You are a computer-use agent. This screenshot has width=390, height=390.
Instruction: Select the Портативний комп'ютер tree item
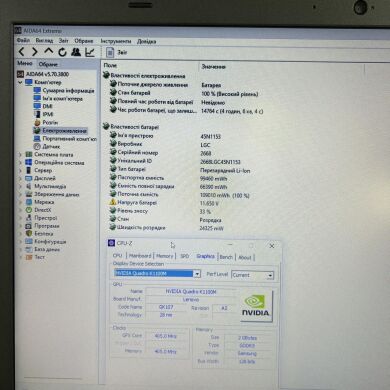click(69, 138)
